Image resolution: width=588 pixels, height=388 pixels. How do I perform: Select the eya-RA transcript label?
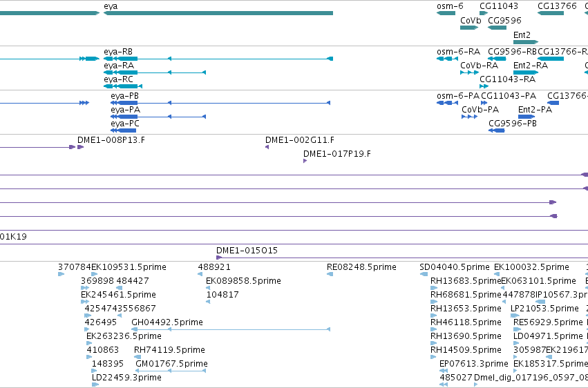[x=119, y=66]
